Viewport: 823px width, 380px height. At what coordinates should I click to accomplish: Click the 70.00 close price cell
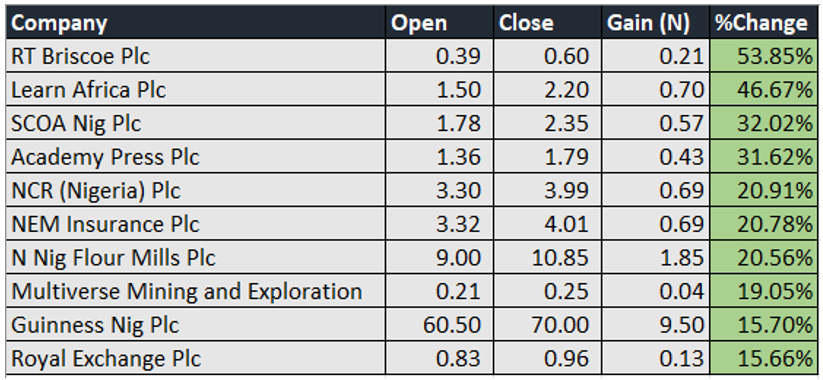pos(547,324)
